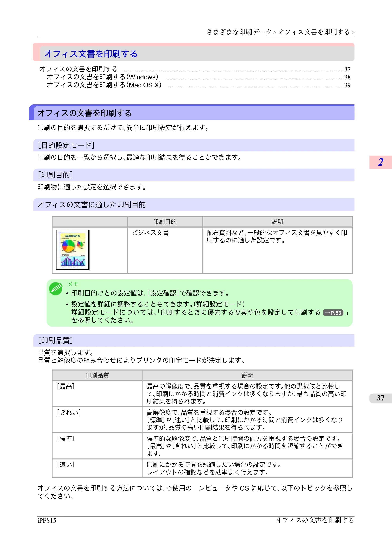Screen dimensions: 392x554
Task: Click the blue 'オフィス文書を印刷する' chapter title
Action: (x=91, y=54)
